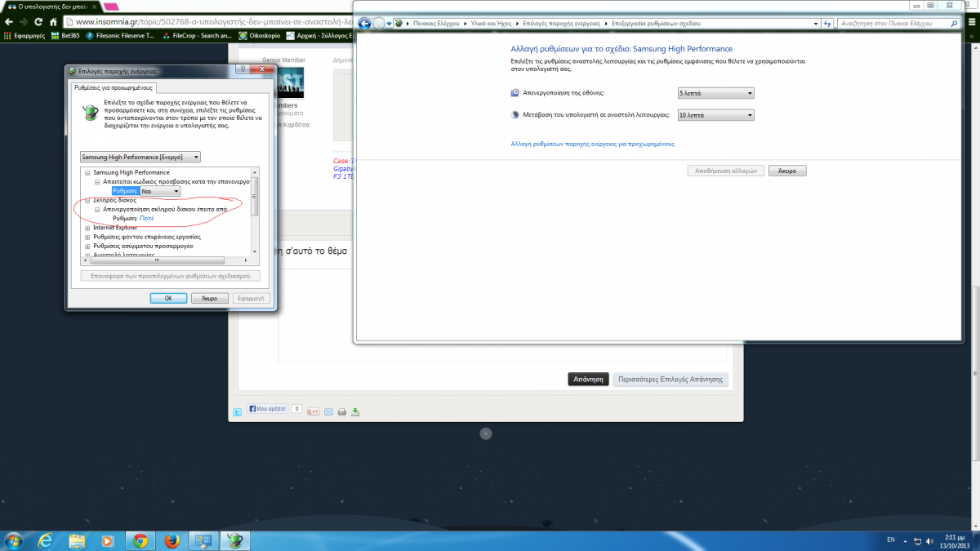Click Facebook 'Μου αρέσει' button
The width and height of the screenshot is (980, 551).
[269, 408]
